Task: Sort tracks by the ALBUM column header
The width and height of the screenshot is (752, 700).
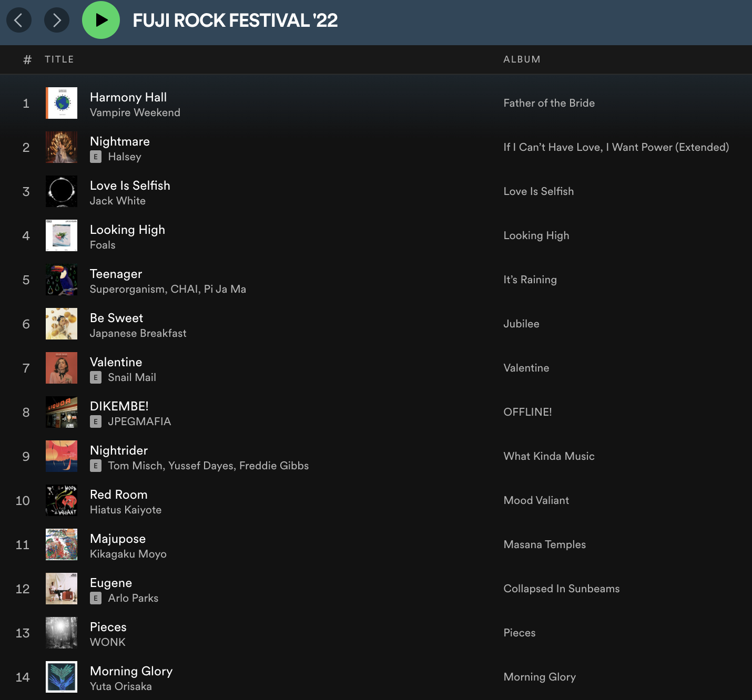Action: pos(522,59)
